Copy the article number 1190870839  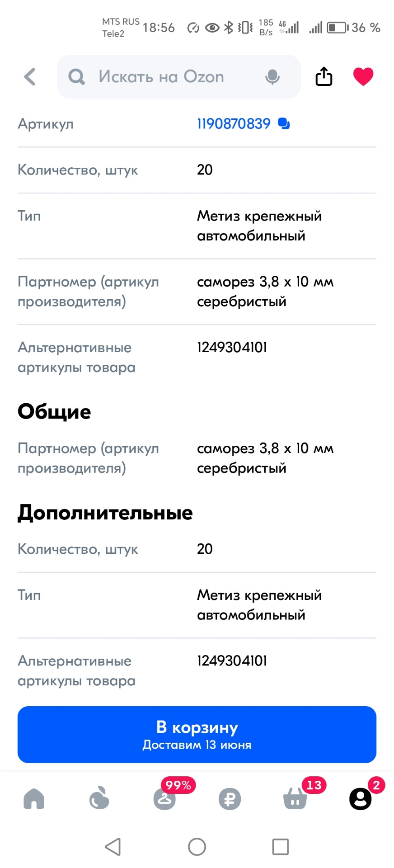pos(284,123)
